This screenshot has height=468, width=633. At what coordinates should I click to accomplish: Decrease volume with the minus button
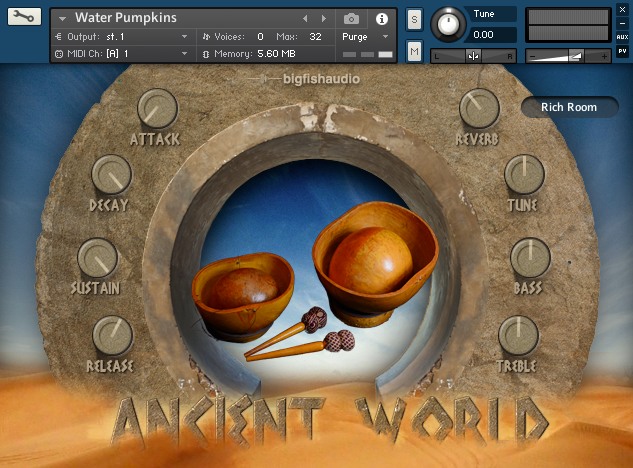533,56
